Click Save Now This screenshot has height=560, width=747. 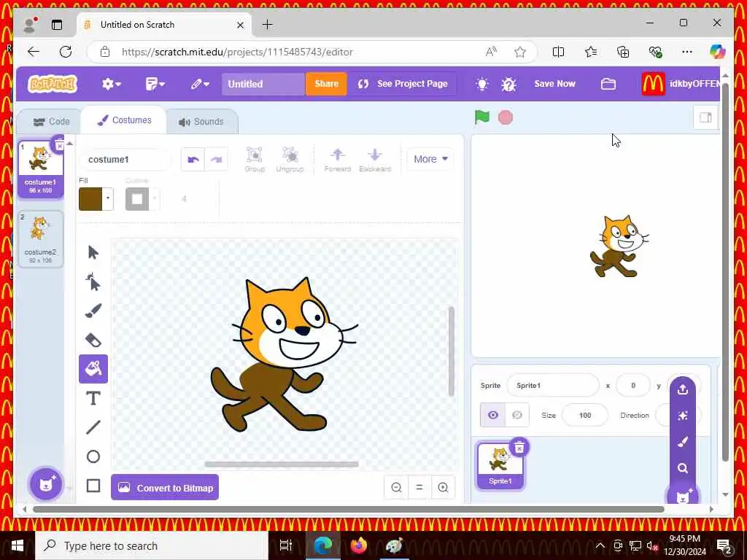(x=554, y=84)
